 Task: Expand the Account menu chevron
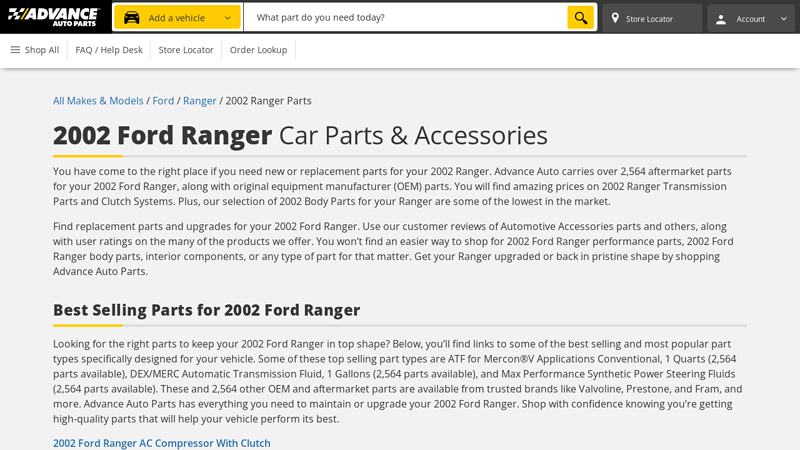pyautogui.click(x=784, y=19)
